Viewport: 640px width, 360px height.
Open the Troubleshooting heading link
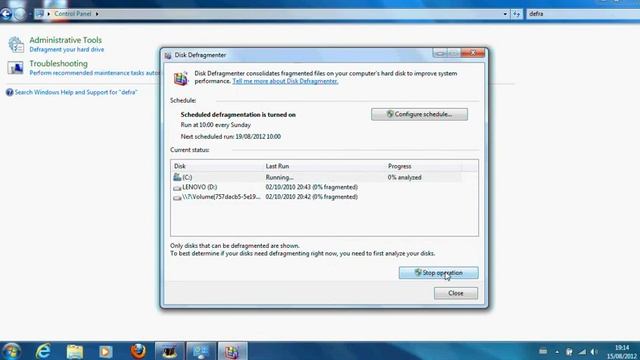[58, 64]
